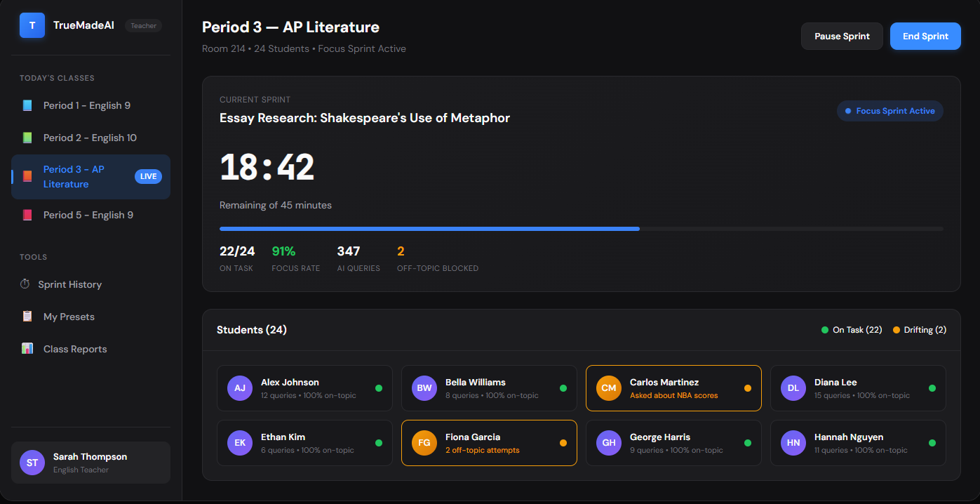Click the Teacher role badge
Image resolution: width=980 pixels, height=504 pixels.
pyautogui.click(x=143, y=25)
